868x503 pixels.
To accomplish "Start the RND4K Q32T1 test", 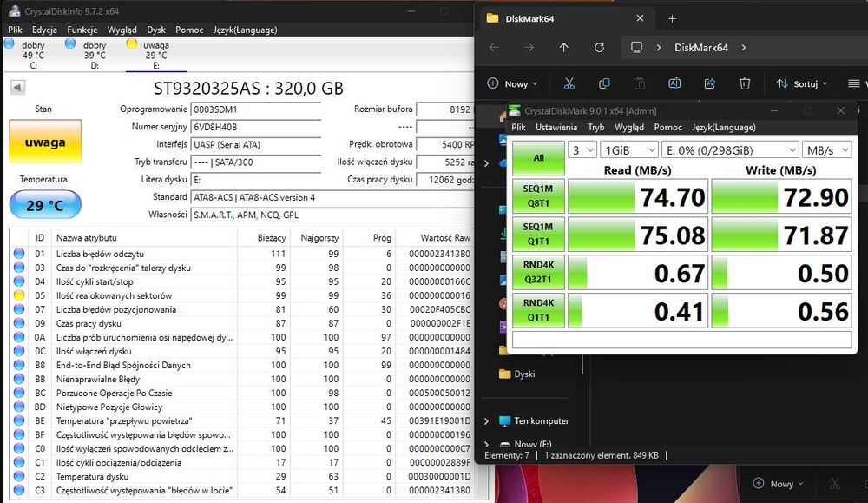I will [538, 273].
